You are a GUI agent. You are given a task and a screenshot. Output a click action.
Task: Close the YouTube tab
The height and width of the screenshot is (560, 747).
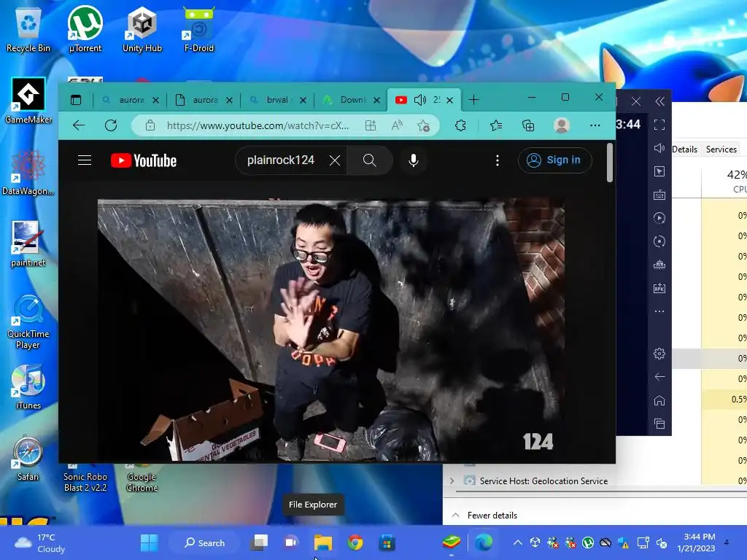point(449,100)
